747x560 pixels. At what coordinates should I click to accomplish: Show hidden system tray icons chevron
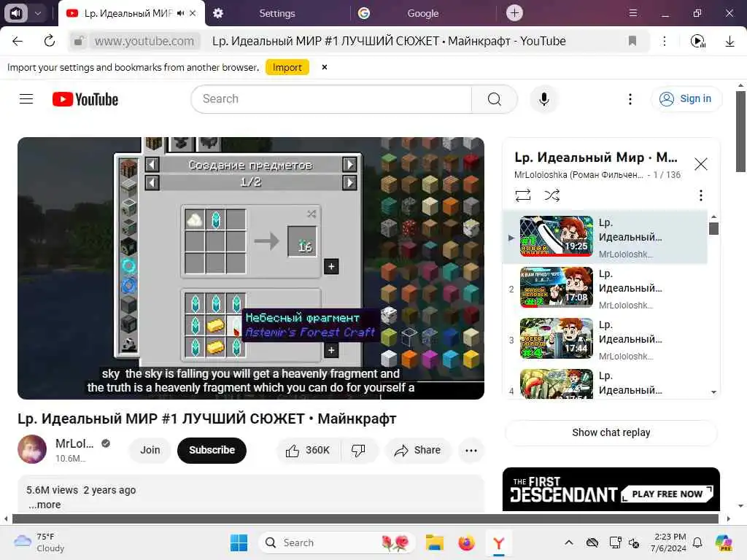569,542
